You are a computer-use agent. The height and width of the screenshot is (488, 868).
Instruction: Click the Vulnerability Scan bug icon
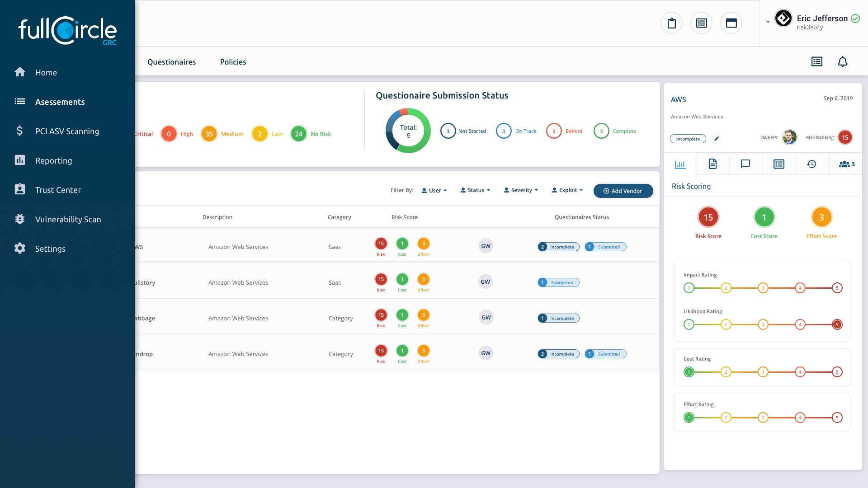20,219
